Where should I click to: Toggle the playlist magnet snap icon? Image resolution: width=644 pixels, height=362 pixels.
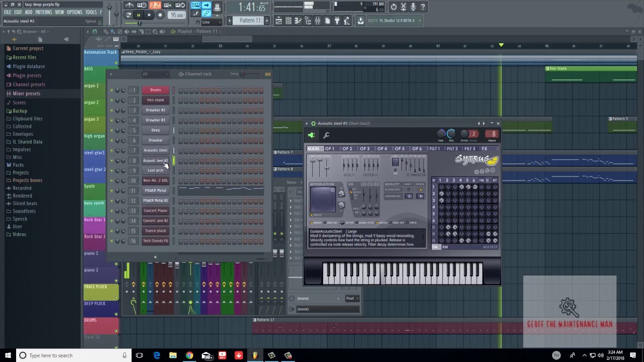click(95, 31)
